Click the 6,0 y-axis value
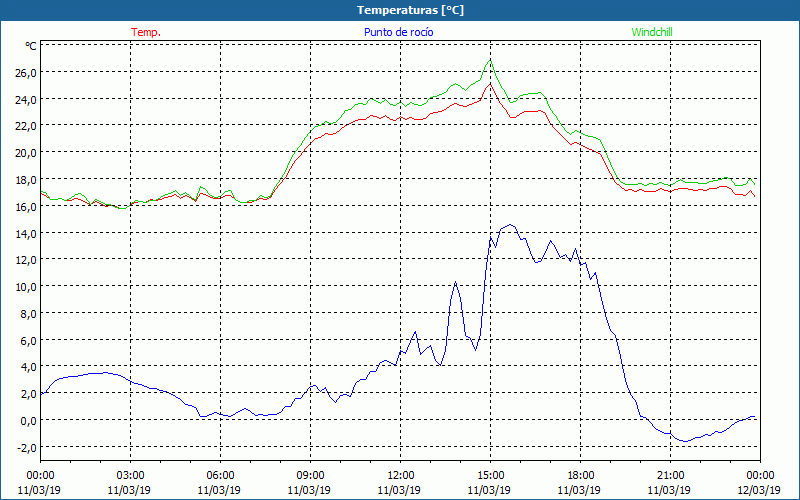Viewport: 800px width, 500px height. click(28, 341)
